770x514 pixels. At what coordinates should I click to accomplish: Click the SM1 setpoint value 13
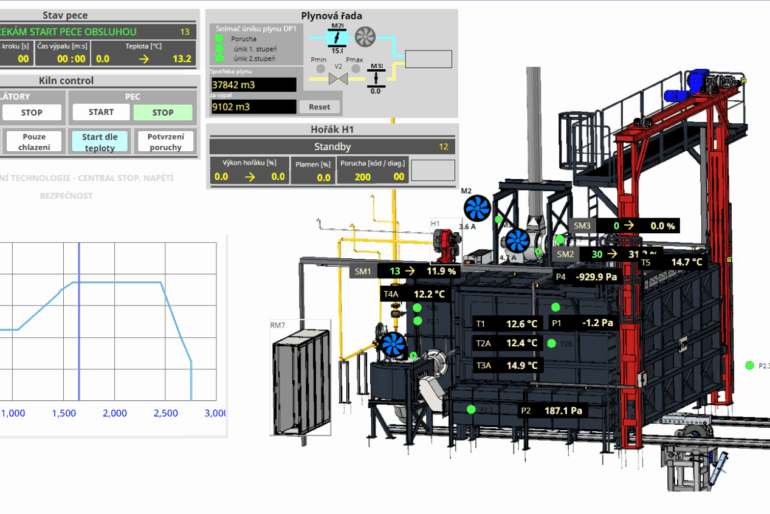pos(394,271)
